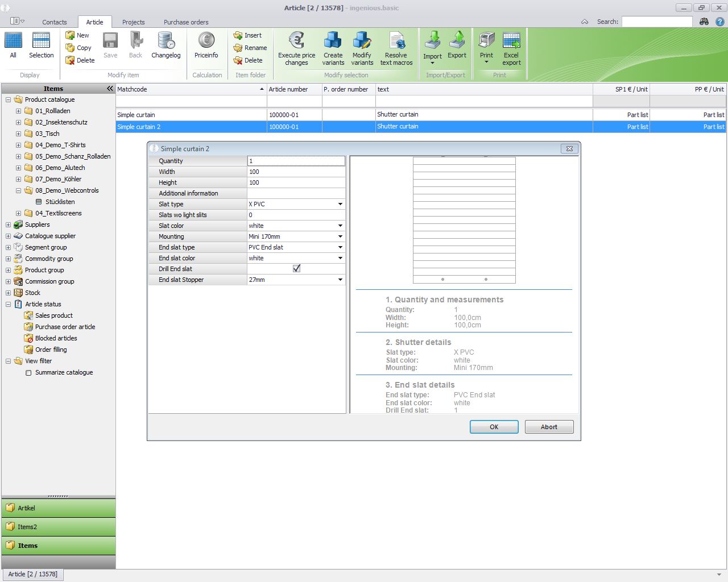Viewport: 728px width, 582px height.
Task: Open the End slat type dropdown
Action: tap(340, 247)
